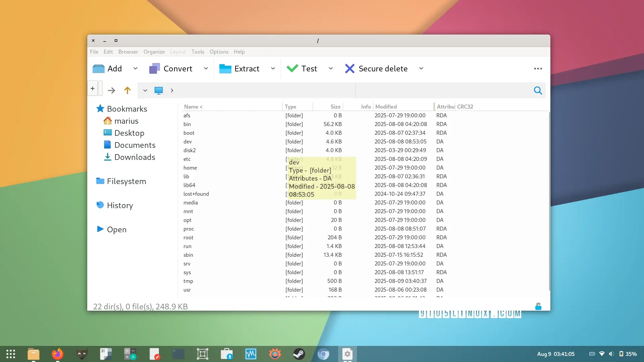Click the padlock icon in status bar
Image resolution: width=644 pixels, height=362 pixels.
538,306
